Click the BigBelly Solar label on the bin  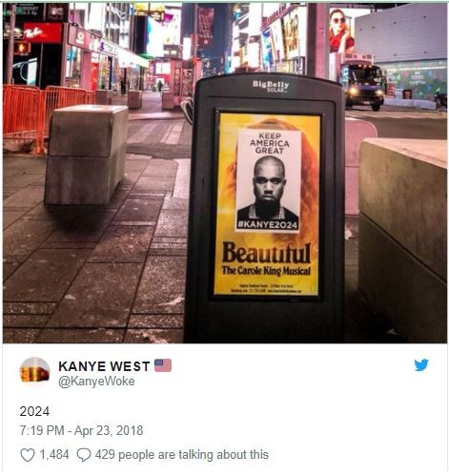click(x=271, y=86)
